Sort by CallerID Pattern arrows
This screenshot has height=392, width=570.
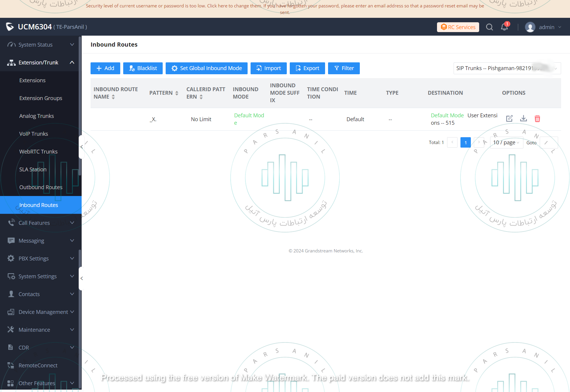point(201,97)
